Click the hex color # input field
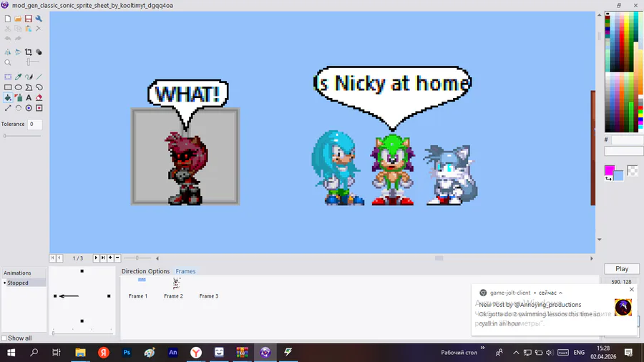Viewport: 644px width, 362px height. pyautogui.click(x=627, y=140)
